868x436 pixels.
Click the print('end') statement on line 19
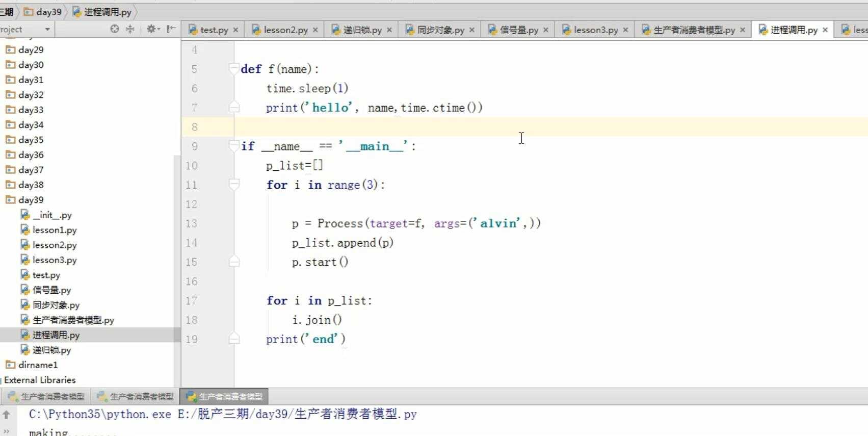[306, 339]
